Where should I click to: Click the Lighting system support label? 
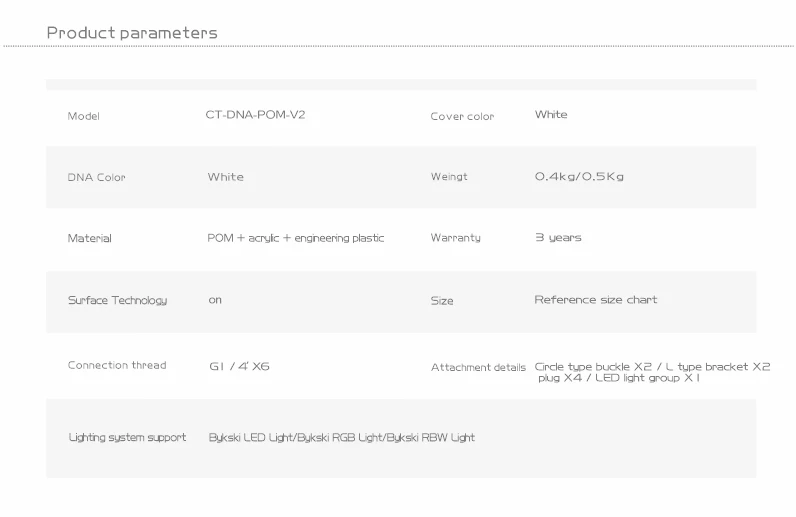click(x=127, y=438)
